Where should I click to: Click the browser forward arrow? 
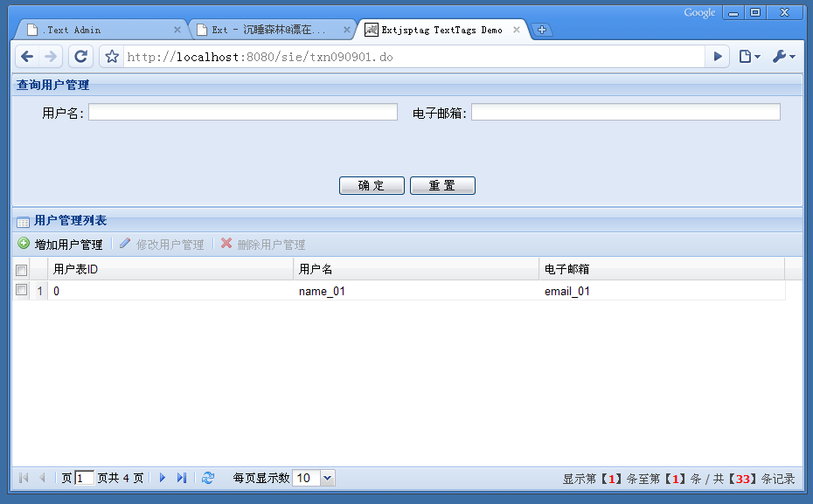[x=51, y=57]
